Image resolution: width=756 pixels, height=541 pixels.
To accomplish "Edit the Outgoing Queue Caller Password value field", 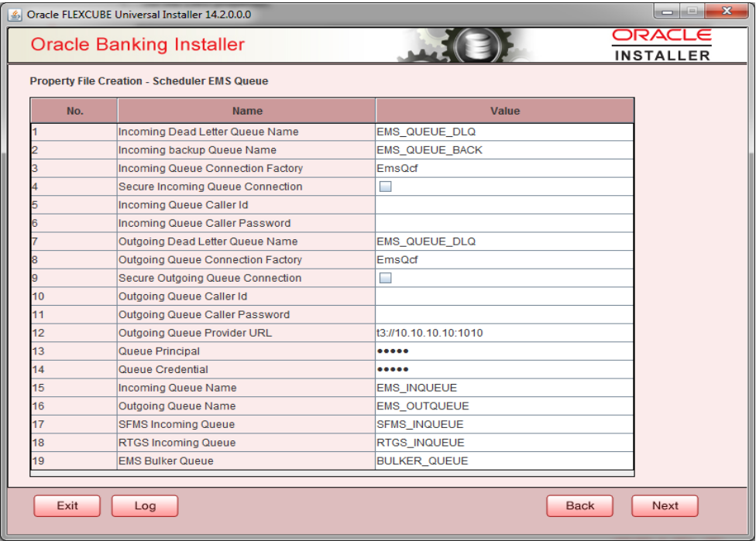I will (x=504, y=314).
